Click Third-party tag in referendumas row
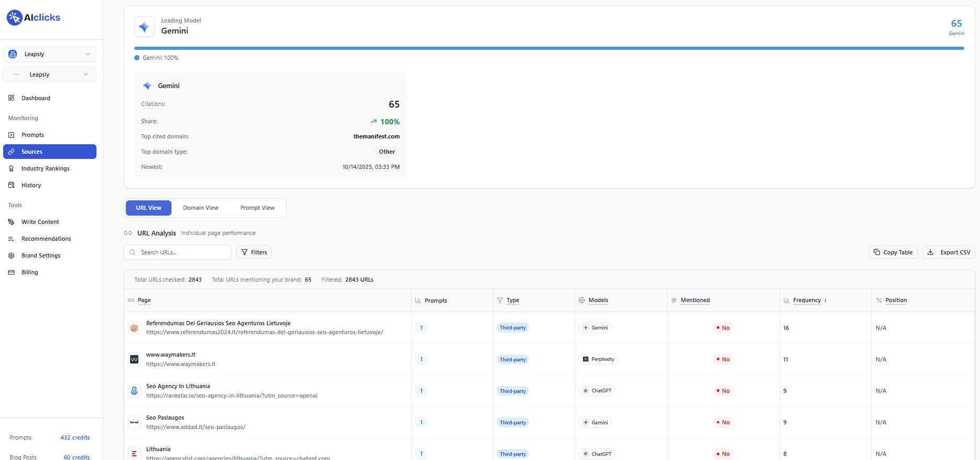 (513, 328)
